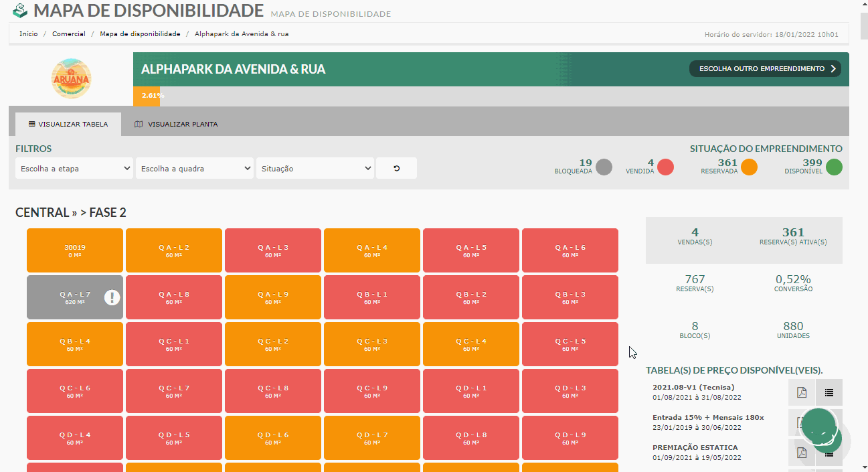This screenshot has height=472, width=868.
Task: Select unit tile Q B - L 4
Action: pyautogui.click(x=75, y=344)
